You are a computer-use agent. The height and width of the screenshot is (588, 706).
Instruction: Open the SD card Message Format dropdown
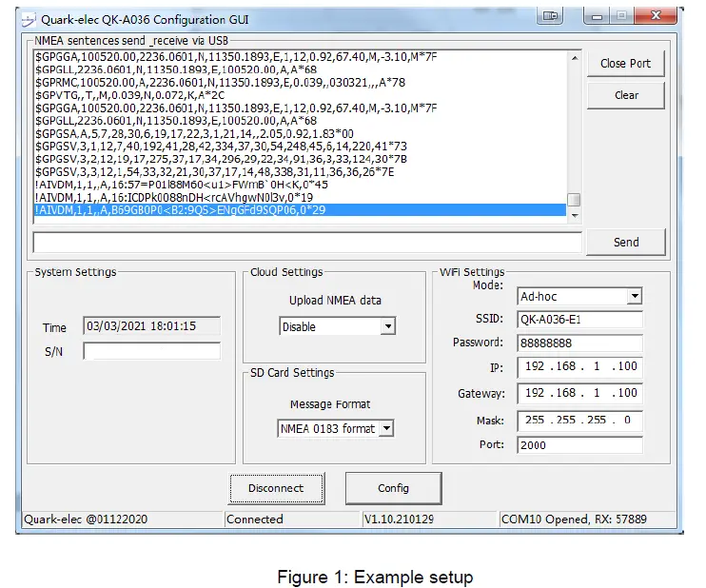click(x=386, y=428)
